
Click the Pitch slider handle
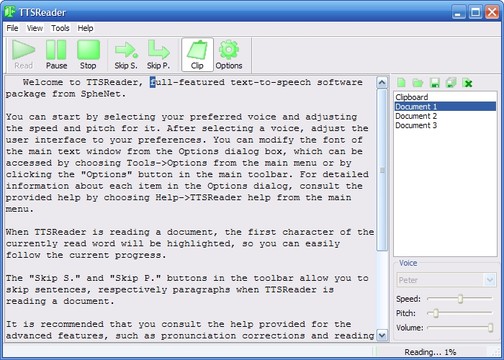coord(435,313)
